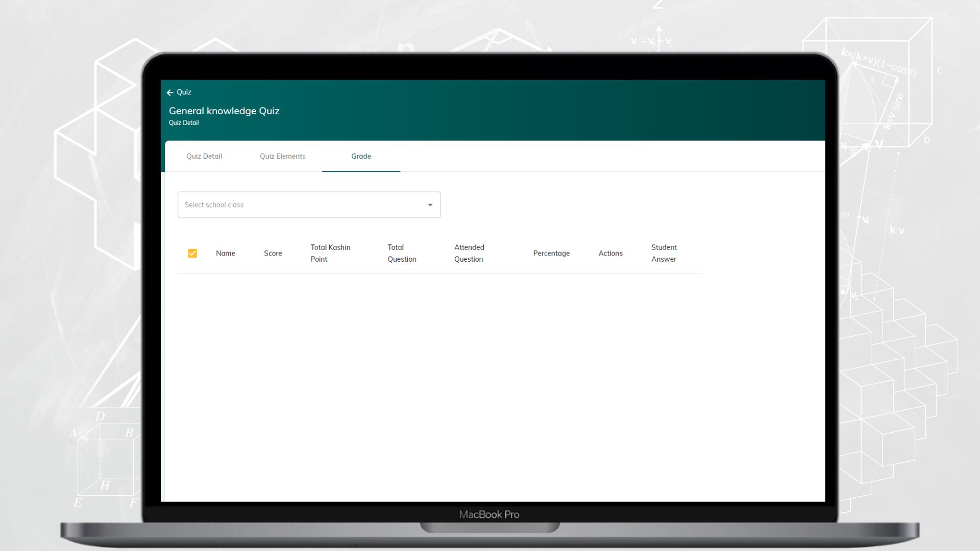This screenshot has width=980, height=551.
Task: Open the Select school class dropdown
Action: (309, 205)
